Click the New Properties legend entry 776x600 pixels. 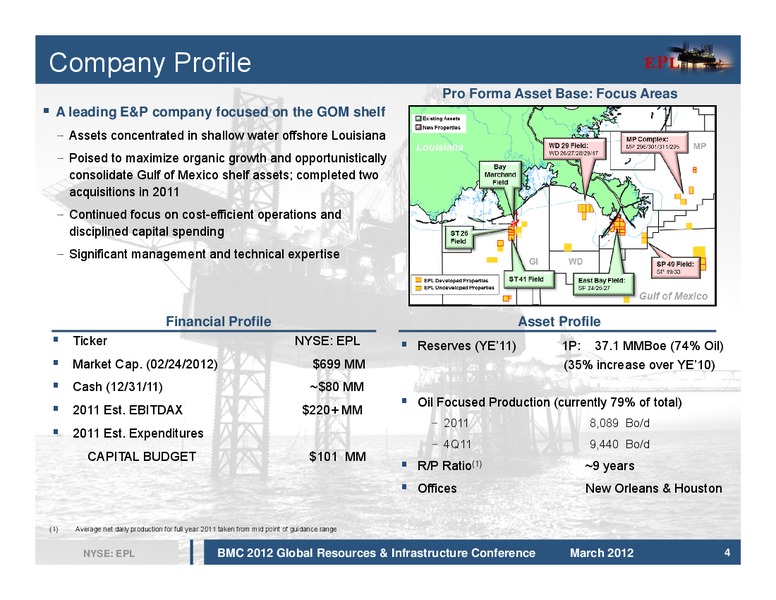pos(437,127)
